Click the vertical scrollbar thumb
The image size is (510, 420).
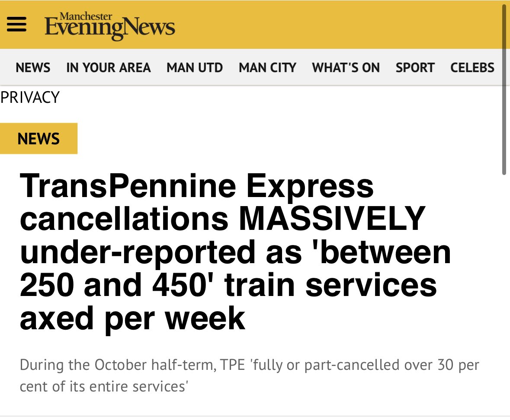[504, 86]
